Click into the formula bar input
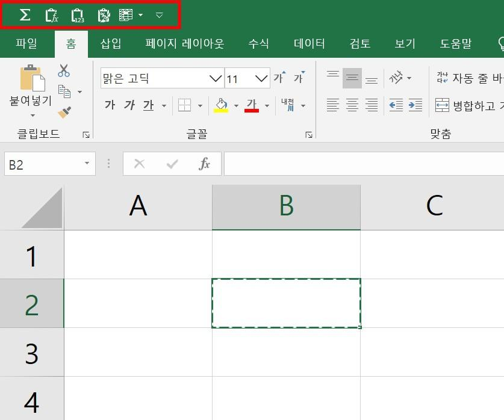Viewport: 504px width, 420px height. [364, 164]
